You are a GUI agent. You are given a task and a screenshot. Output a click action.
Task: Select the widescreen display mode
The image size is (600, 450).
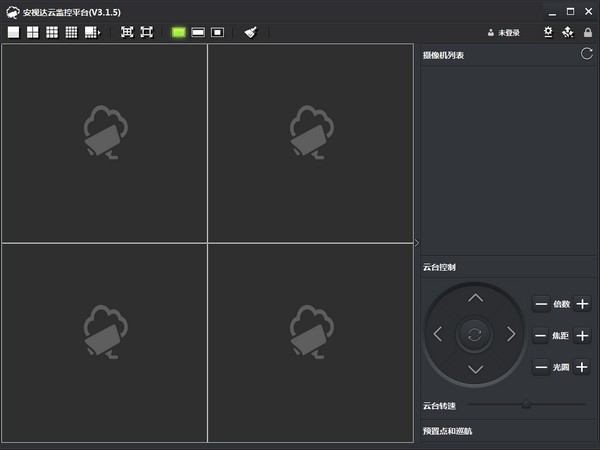click(x=198, y=33)
